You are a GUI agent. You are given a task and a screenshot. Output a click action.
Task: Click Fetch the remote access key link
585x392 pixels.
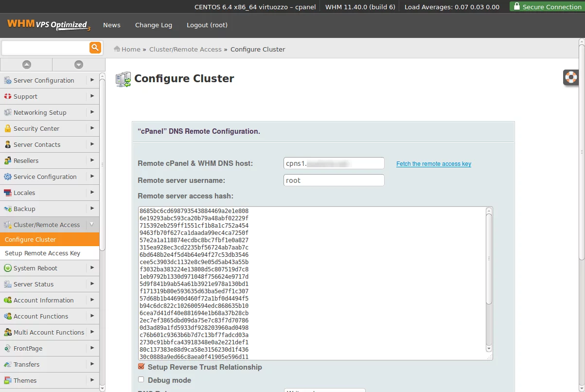click(434, 164)
